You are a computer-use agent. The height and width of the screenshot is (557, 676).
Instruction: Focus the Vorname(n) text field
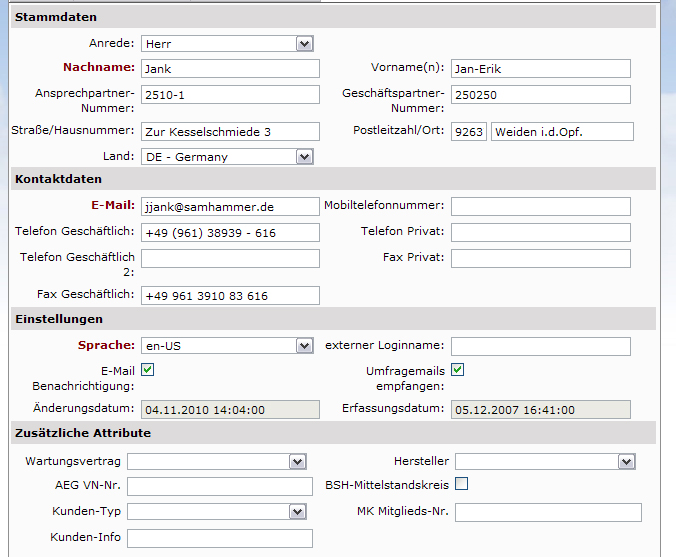pyautogui.click(x=540, y=69)
